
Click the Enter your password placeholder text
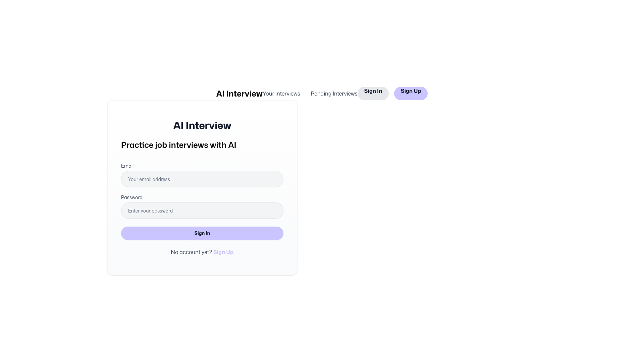coord(150,211)
